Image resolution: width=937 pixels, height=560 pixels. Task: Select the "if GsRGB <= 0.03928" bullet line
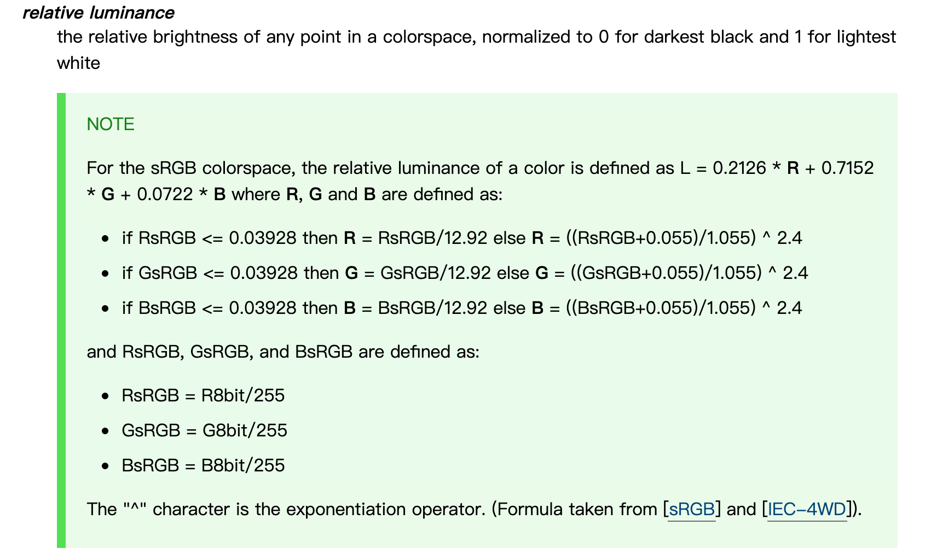coord(465,273)
